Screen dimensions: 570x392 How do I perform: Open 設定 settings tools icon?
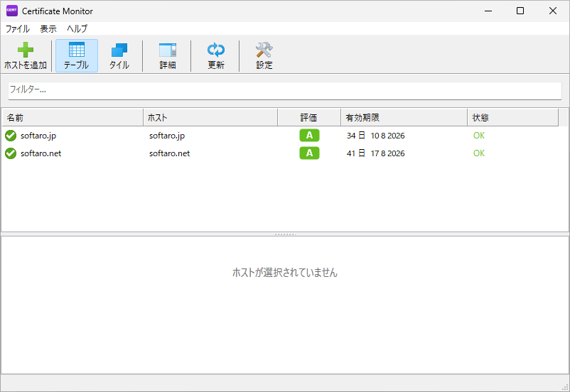(264, 50)
